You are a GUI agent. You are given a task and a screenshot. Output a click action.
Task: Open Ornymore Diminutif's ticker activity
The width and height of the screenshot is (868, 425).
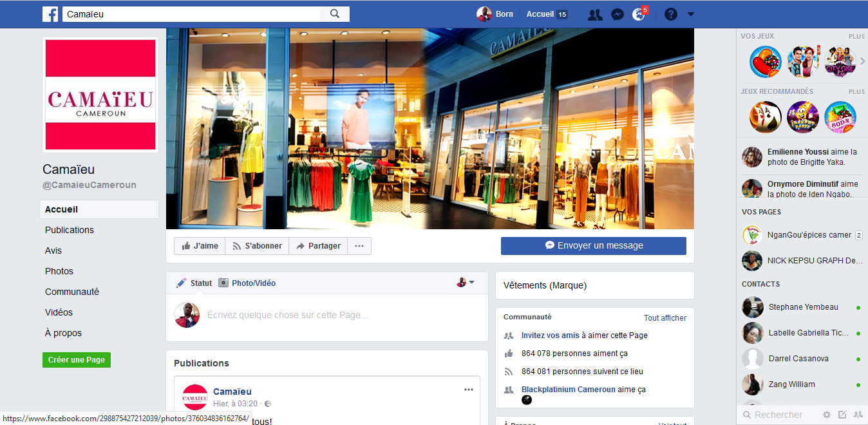pos(802,189)
